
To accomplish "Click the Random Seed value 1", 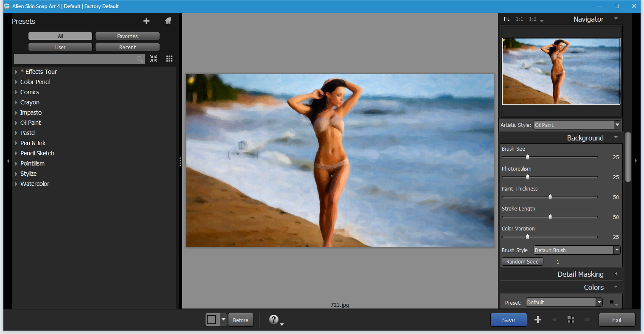I will click(558, 262).
